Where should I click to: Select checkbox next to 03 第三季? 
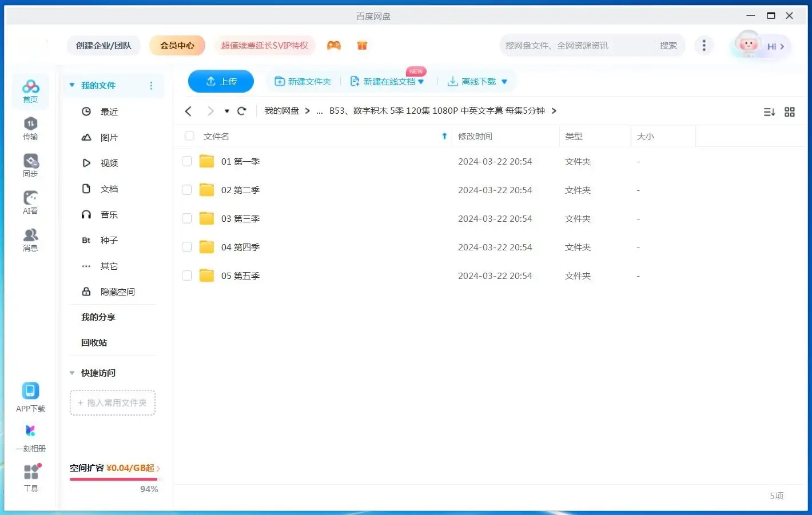pyautogui.click(x=187, y=219)
